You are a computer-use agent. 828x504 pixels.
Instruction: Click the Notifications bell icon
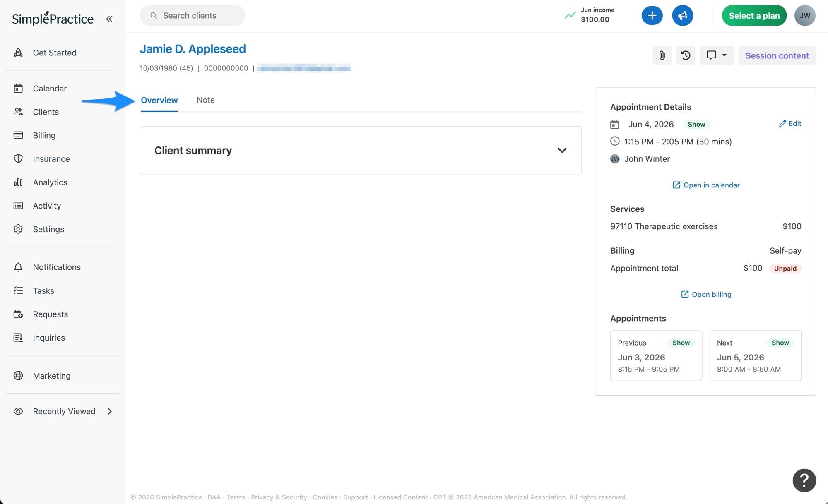pos(18,267)
